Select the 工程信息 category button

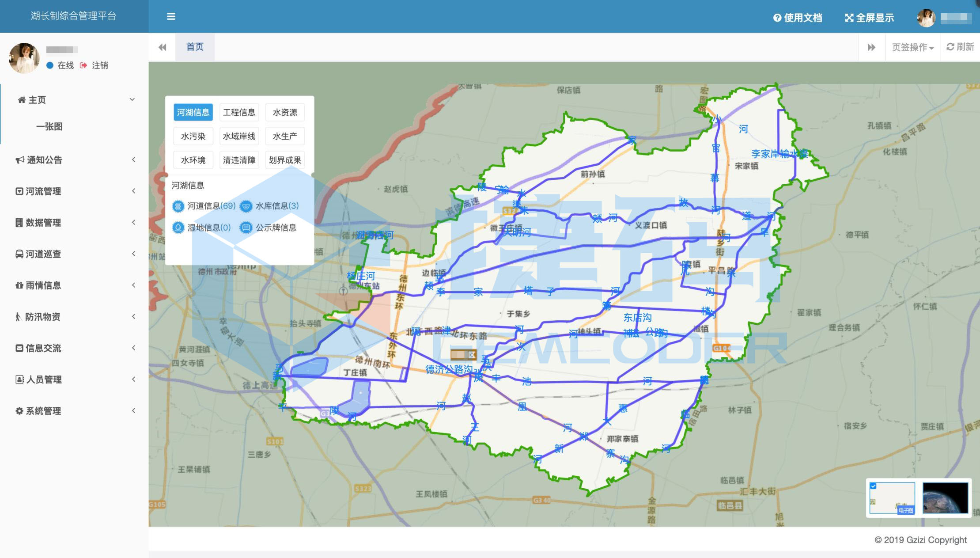pyautogui.click(x=239, y=112)
